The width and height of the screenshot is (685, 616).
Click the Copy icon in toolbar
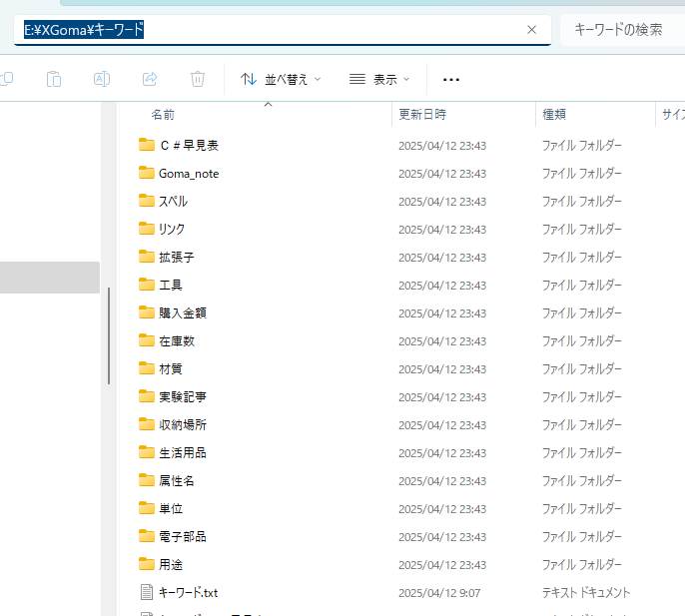(6, 79)
